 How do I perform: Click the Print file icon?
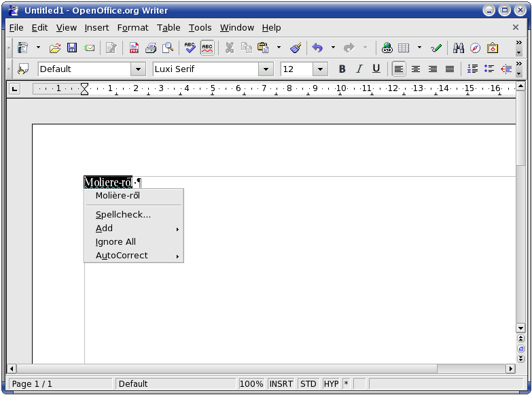[x=150, y=48]
